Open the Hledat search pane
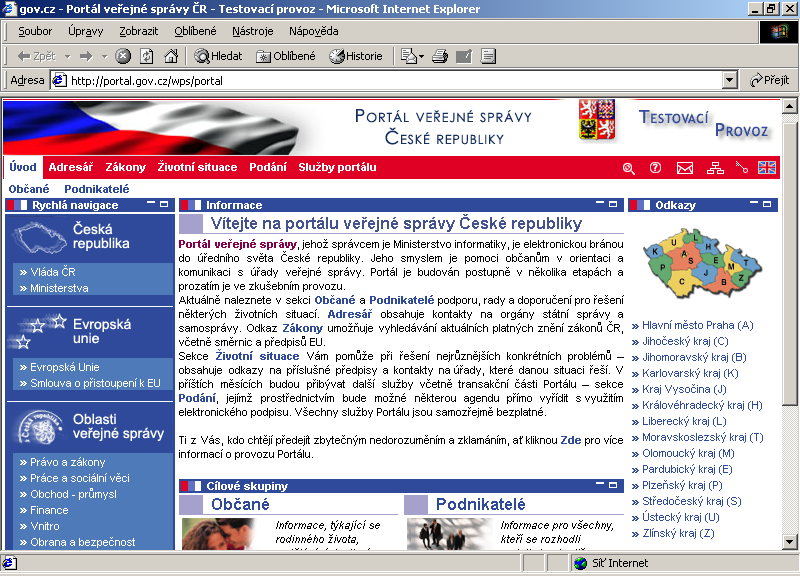Image resolution: width=800 pixels, height=576 pixels. tap(218, 56)
